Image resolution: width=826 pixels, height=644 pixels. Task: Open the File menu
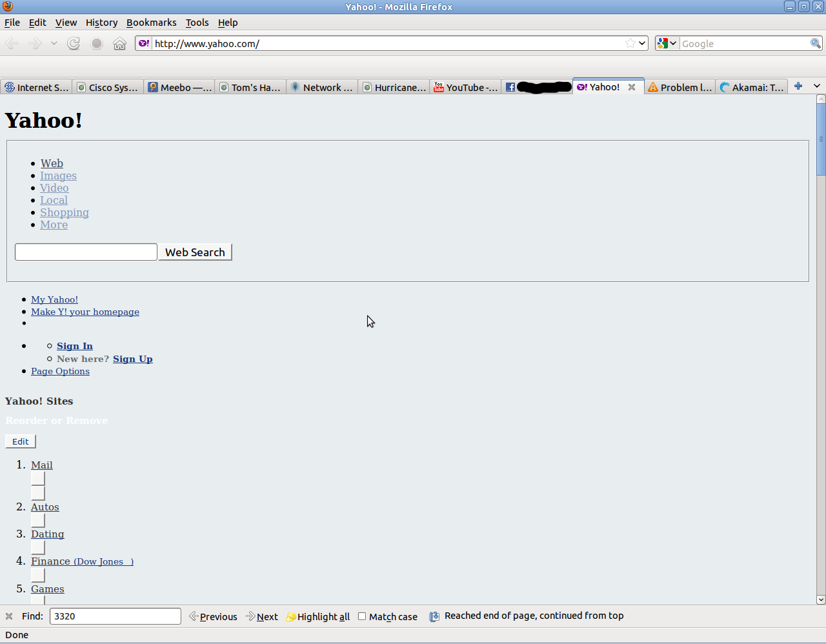pos(12,23)
